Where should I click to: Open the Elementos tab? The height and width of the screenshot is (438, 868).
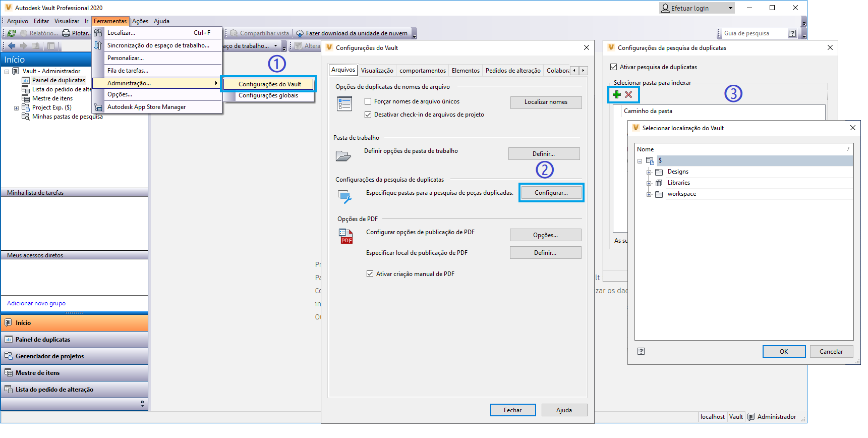click(466, 71)
